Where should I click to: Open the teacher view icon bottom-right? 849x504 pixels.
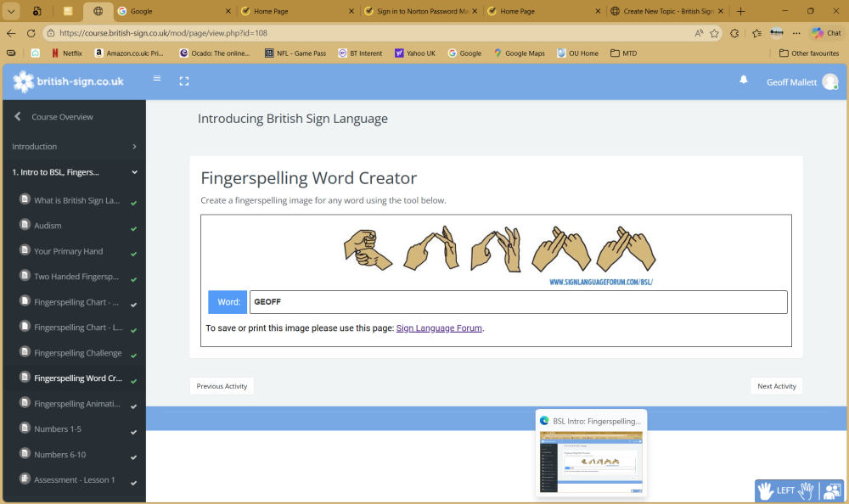point(832,490)
